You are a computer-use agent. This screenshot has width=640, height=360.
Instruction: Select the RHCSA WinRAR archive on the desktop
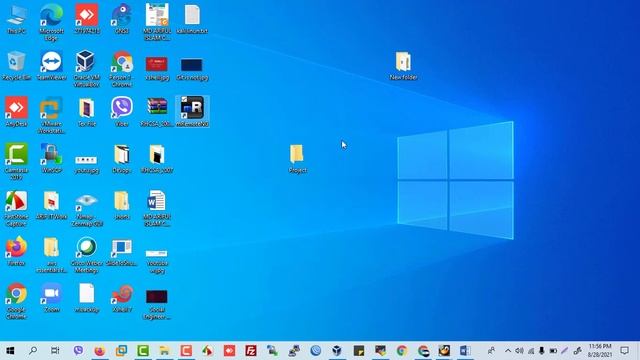tap(157, 112)
